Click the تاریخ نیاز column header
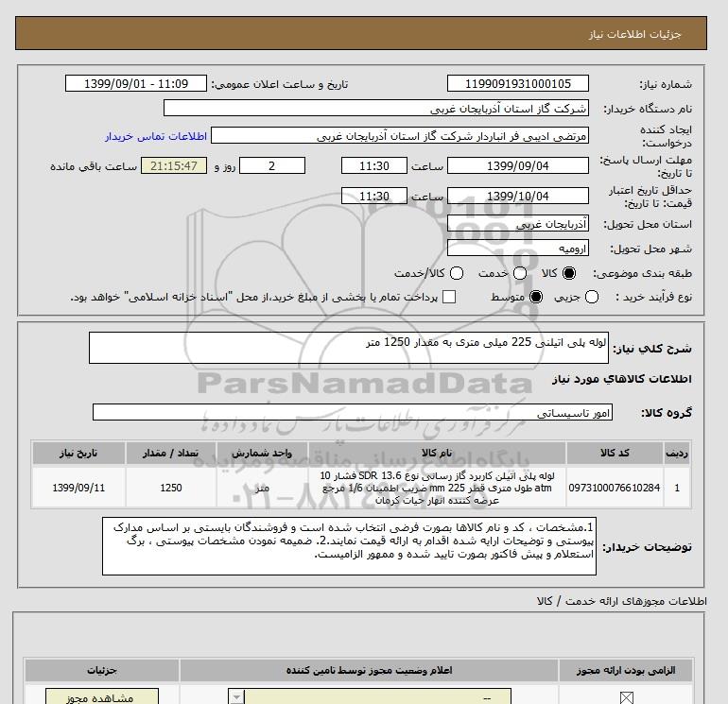This screenshot has width=728, height=704. pyautogui.click(x=78, y=453)
